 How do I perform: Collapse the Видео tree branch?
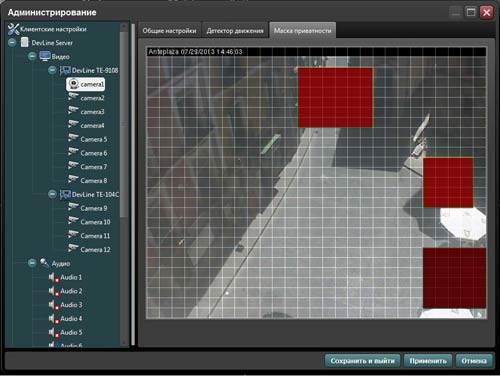32,56
